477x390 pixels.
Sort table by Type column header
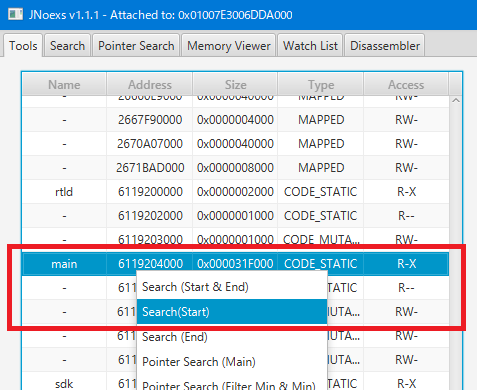click(321, 84)
